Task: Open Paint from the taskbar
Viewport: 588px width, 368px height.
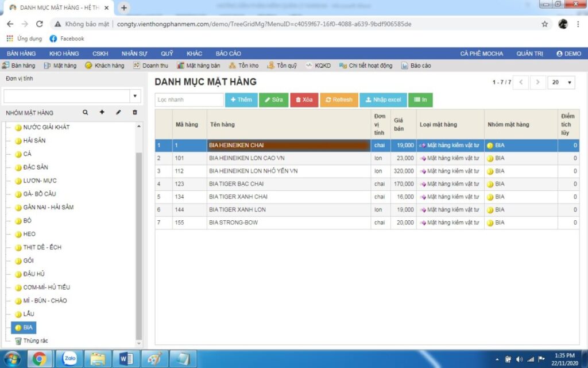Action: [155, 359]
